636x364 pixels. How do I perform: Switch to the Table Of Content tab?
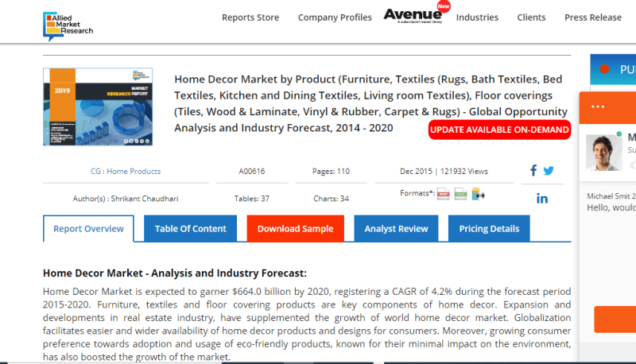pos(190,229)
